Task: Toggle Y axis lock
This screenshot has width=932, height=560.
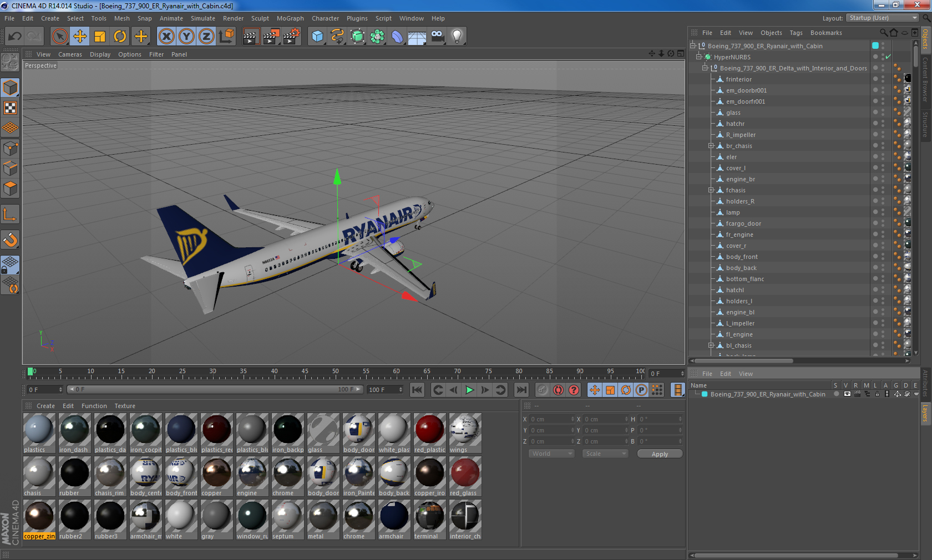Action: coord(186,37)
